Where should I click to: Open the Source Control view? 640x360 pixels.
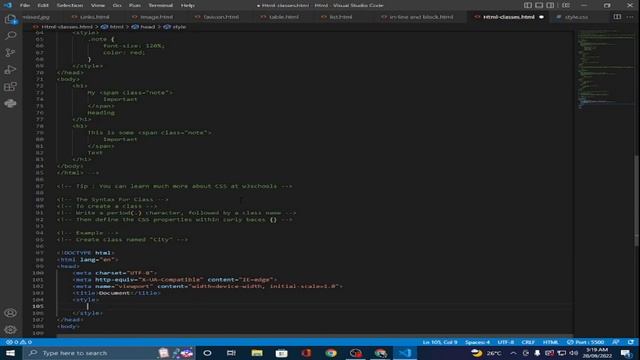(x=10, y=53)
